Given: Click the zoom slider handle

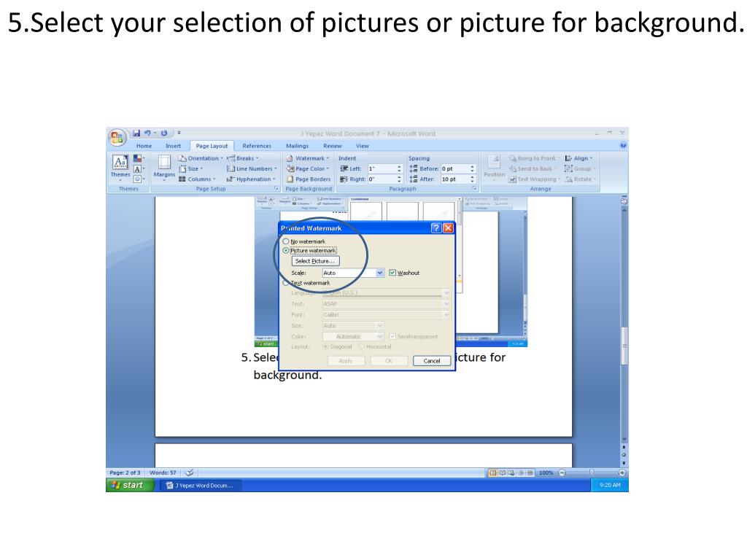Looking at the screenshot, I should [x=591, y=472].
